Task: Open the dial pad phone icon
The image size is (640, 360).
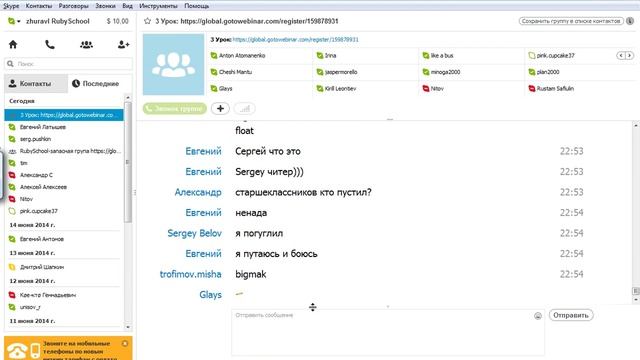Action: click(x=50, y=44)
